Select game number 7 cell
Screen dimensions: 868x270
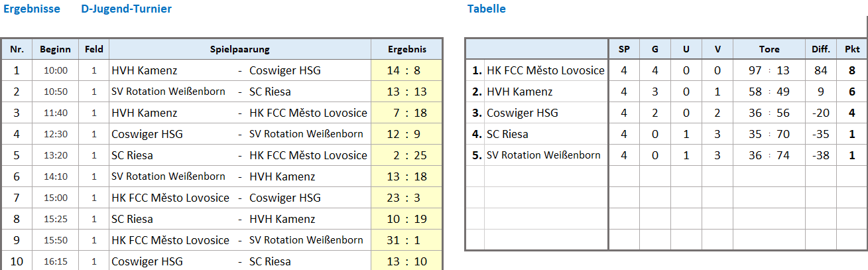[x=17, y=198]
